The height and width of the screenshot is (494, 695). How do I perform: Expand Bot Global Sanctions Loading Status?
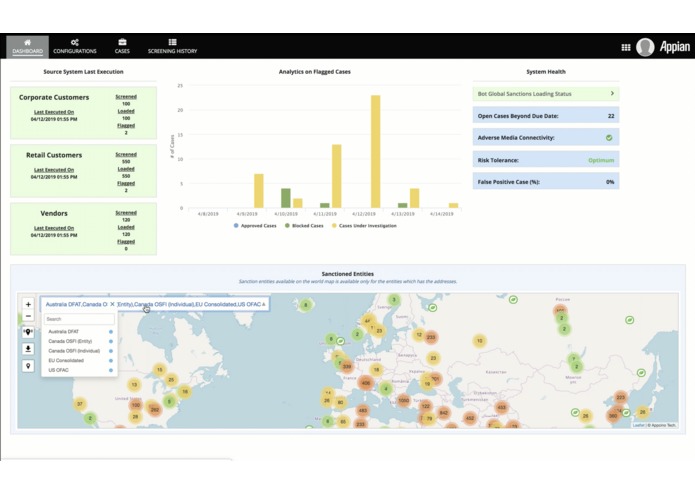point(546,94)
